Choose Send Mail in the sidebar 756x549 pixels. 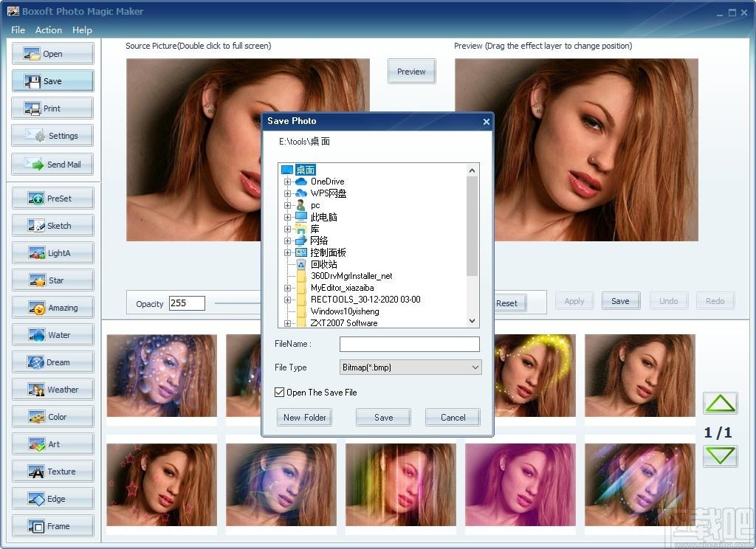click(52, 165)
